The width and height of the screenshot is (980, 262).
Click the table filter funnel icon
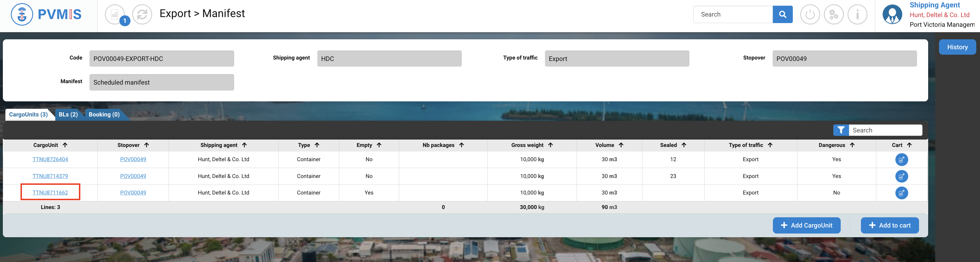tap(841, 130)
